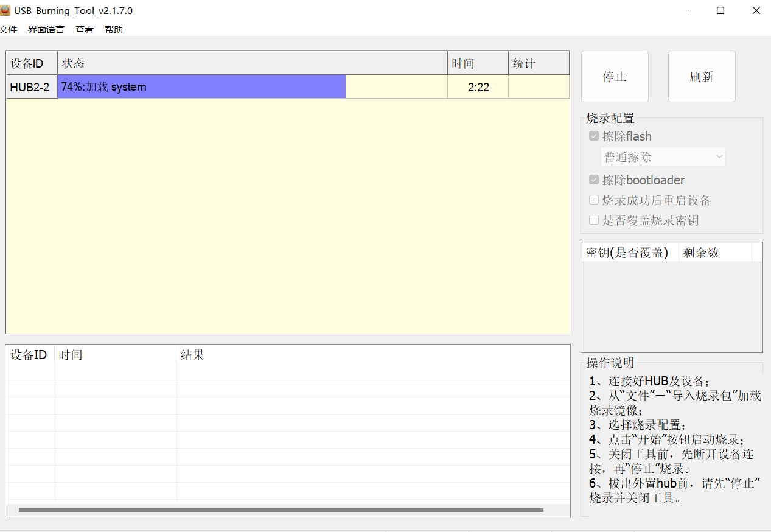This screenshot has width=771, height=532.
Task: Maximize the application window
Action: coord(720,10)
